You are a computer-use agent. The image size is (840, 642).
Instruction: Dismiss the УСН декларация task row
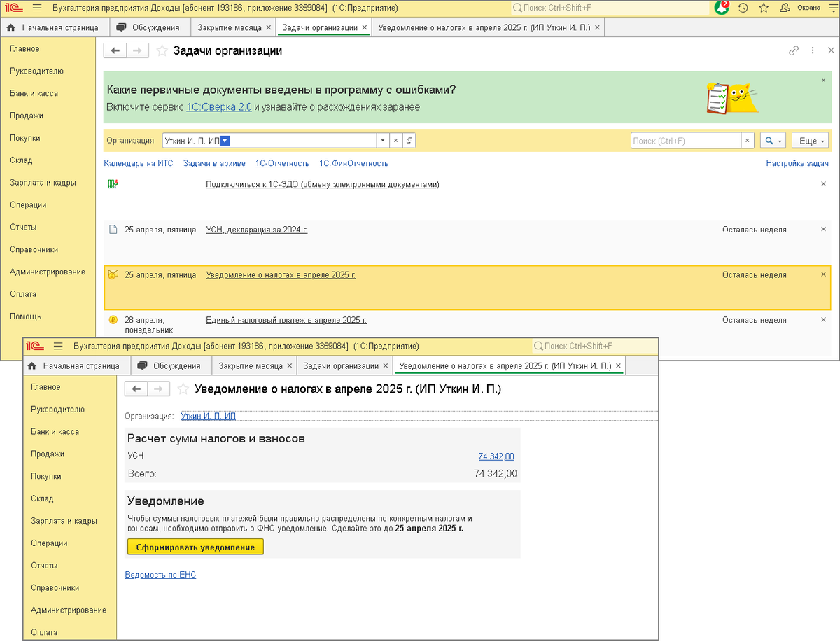pos(824,229)
